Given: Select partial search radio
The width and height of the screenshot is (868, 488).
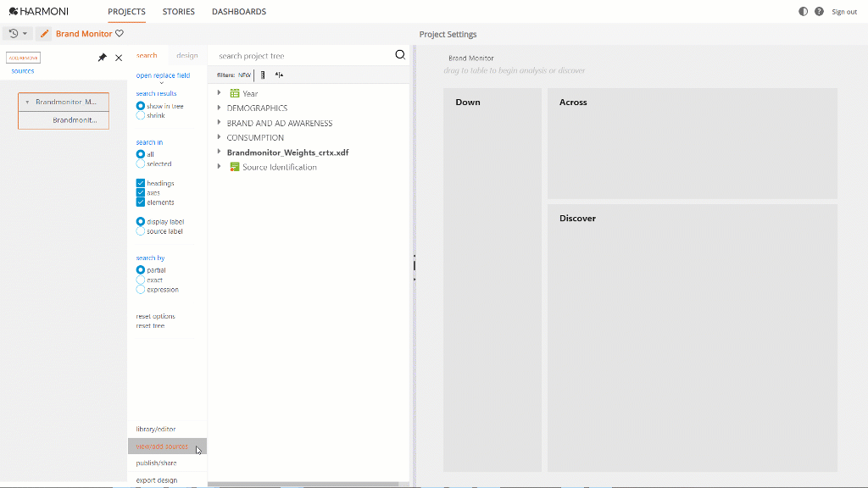Looking at the screenshot, I should (x=141, y=270).
